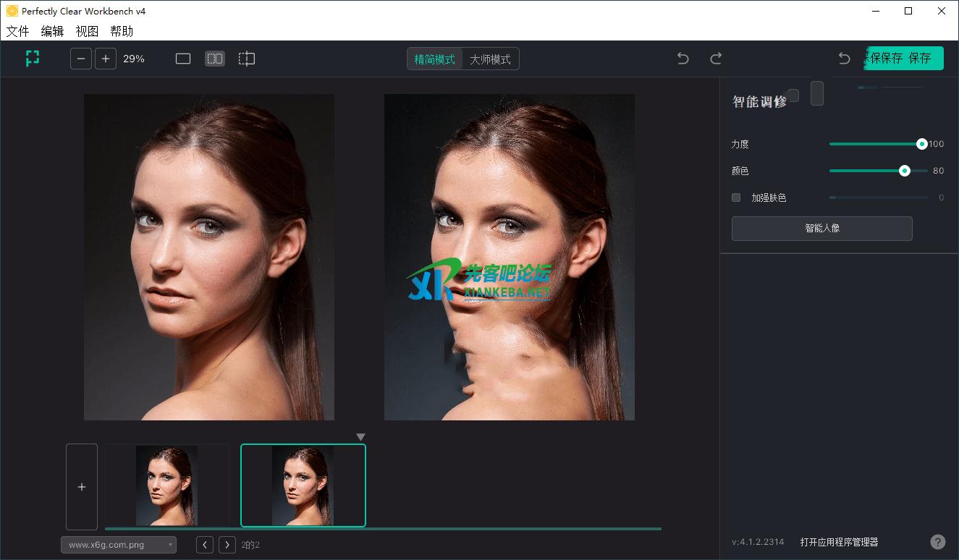Click the triangle marker above filmstrip
Screen dimensions: 959x560
point(361,437)
